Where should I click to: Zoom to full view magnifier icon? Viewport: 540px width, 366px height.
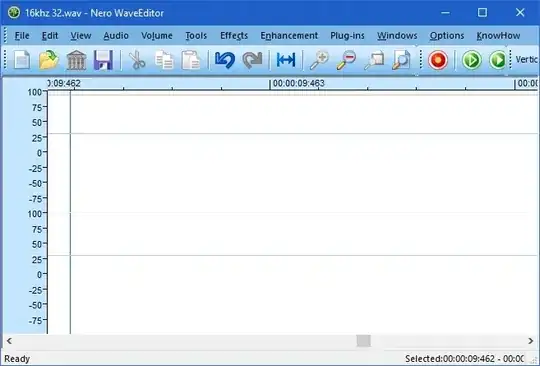point(401,60)
